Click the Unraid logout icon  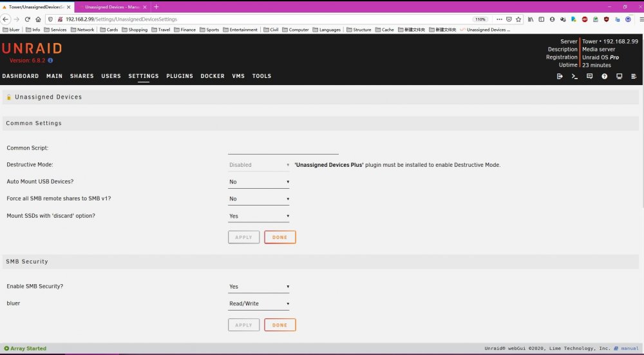560,76
